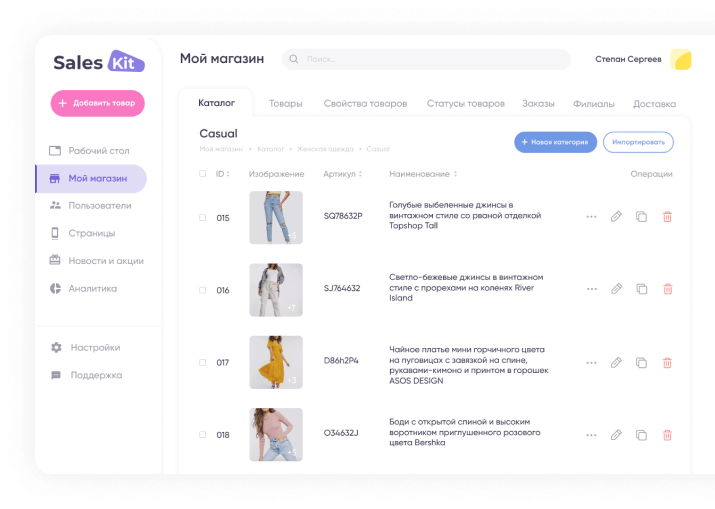This screenshot has height=509, width=715.
Task: Tick the checkbox for item 015
Action: click(202, 218)
